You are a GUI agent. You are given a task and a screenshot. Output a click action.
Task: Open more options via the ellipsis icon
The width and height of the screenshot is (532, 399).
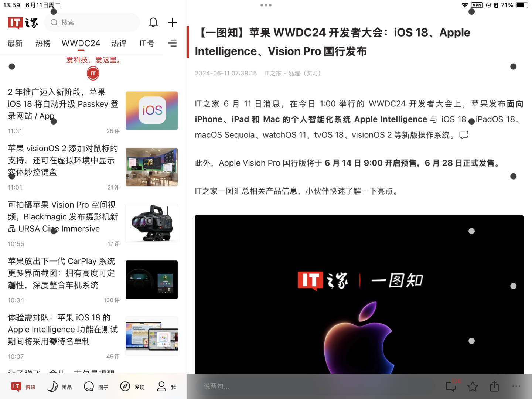(516, 386)
